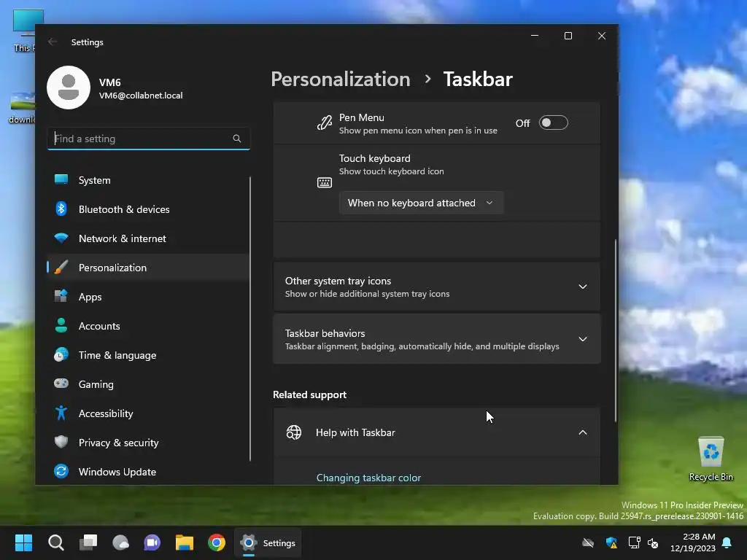Expand Other system tray icons section

click(436, 287)
